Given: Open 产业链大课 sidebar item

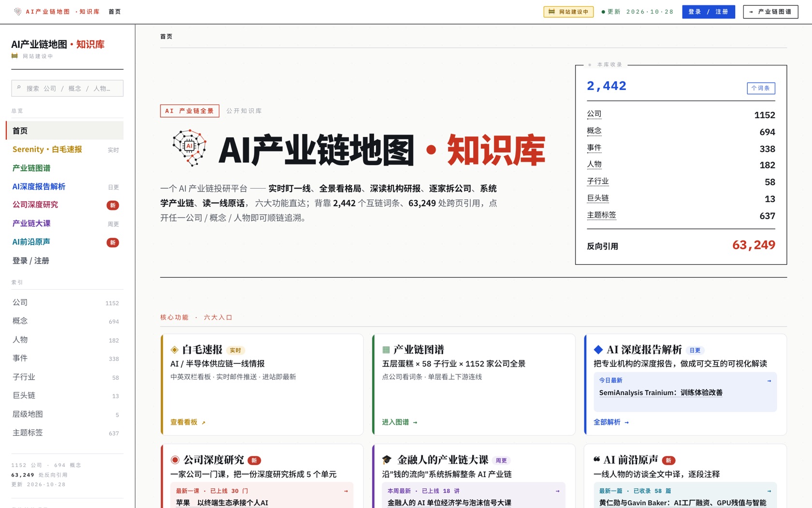Looking at the screenshot, I should point(65,224).
